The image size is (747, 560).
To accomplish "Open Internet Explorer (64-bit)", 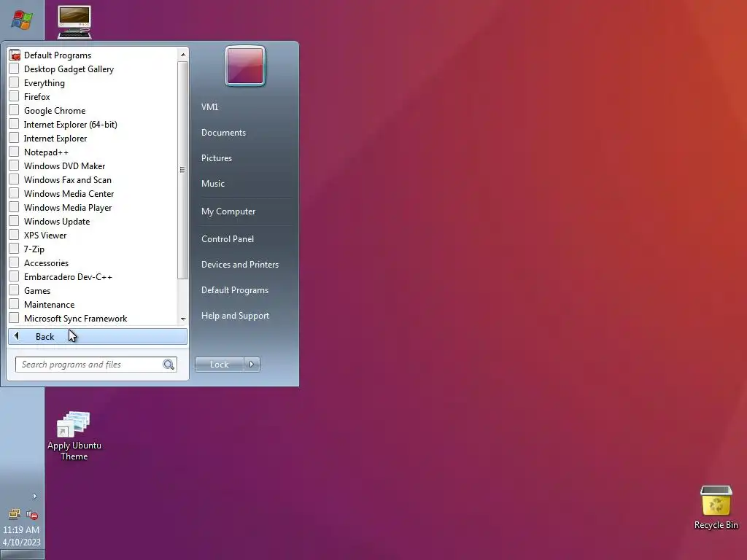I will (x=93, y=124).
